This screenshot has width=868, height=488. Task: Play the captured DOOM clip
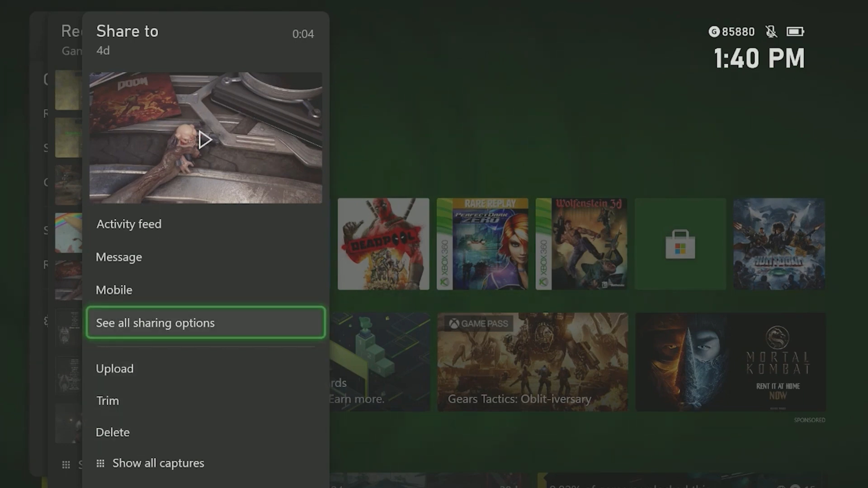click(206, 139)
